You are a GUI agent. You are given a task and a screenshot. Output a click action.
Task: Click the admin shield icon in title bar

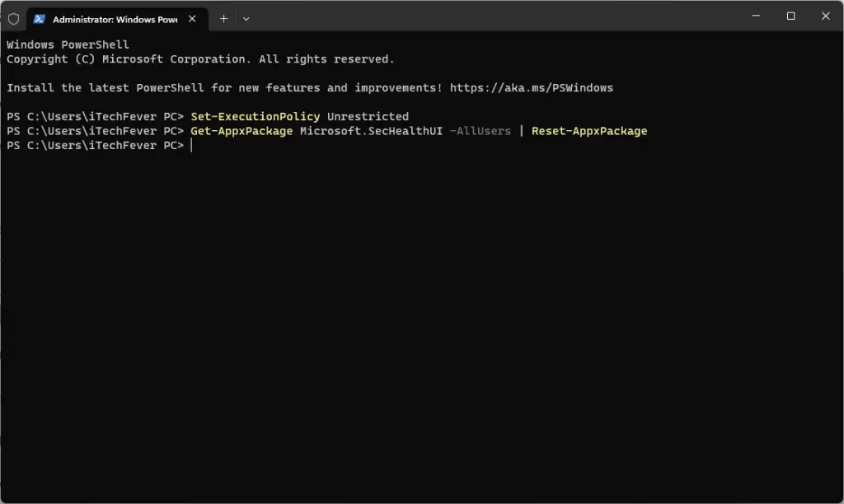[13, 19]
